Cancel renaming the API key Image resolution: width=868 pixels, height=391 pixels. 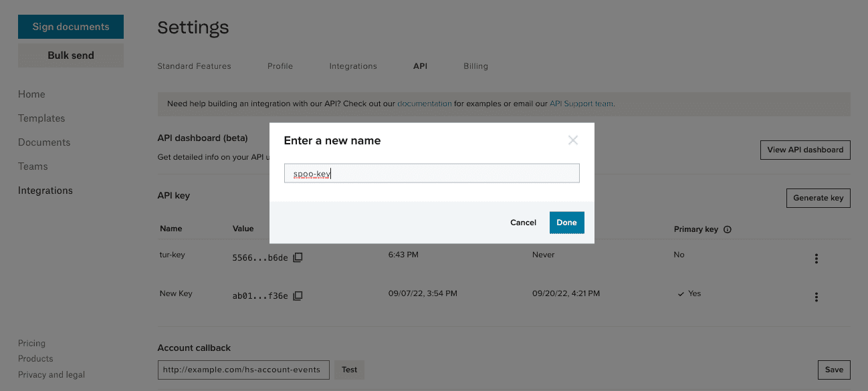(x=523, y=222)
